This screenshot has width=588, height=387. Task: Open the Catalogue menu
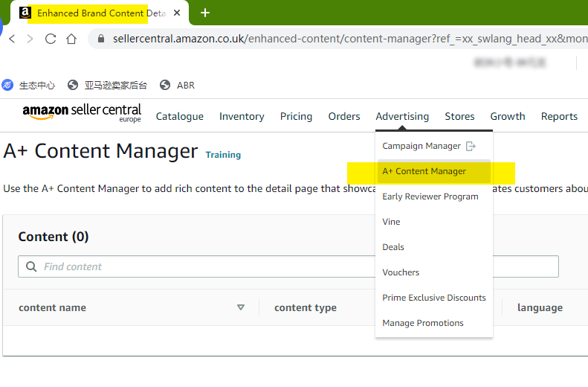click(180, 116)
